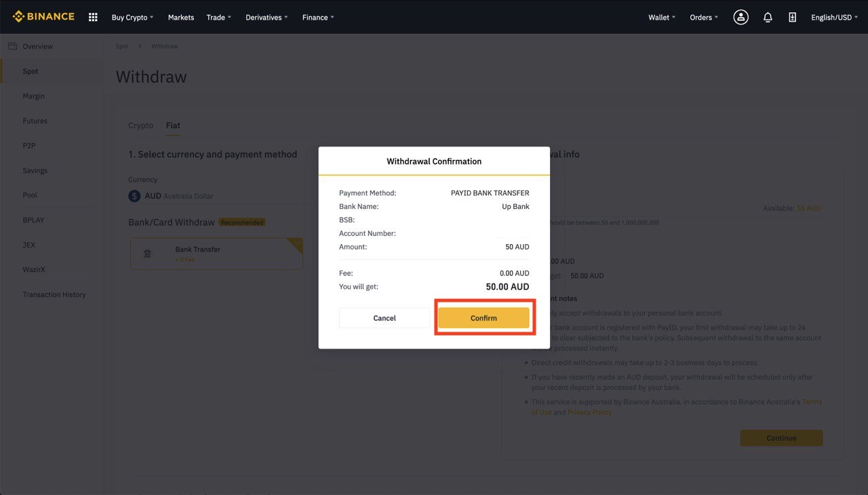The image size is (868, 495).
Task: Click the 0.00 AUD fee value
Action: click(x=515, y=273)
